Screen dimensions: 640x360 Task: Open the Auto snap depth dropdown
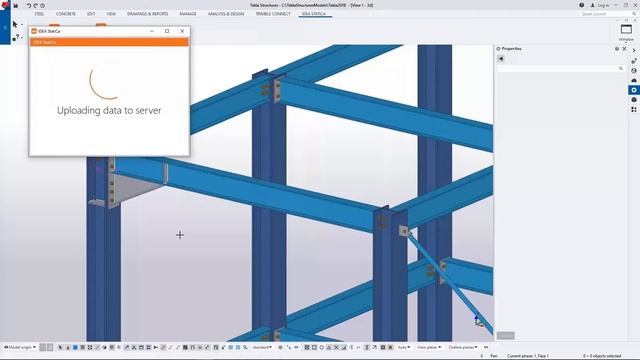[x=404, y=347]
